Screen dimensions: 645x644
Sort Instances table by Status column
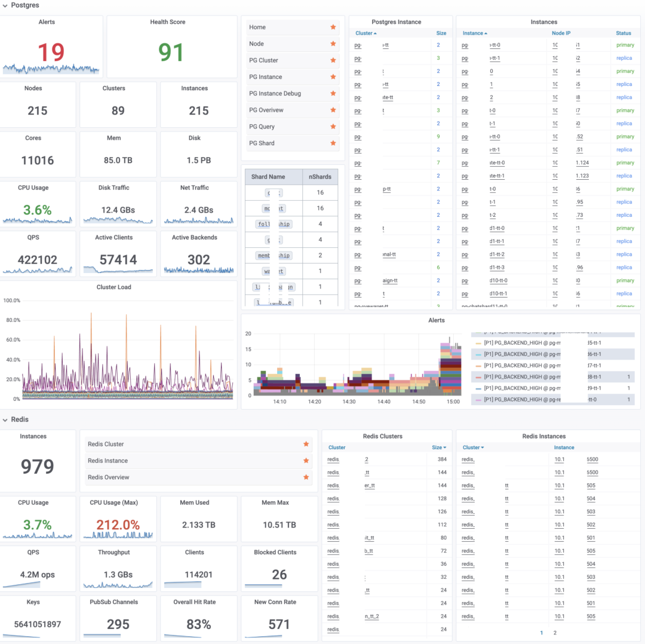point(623,33)
